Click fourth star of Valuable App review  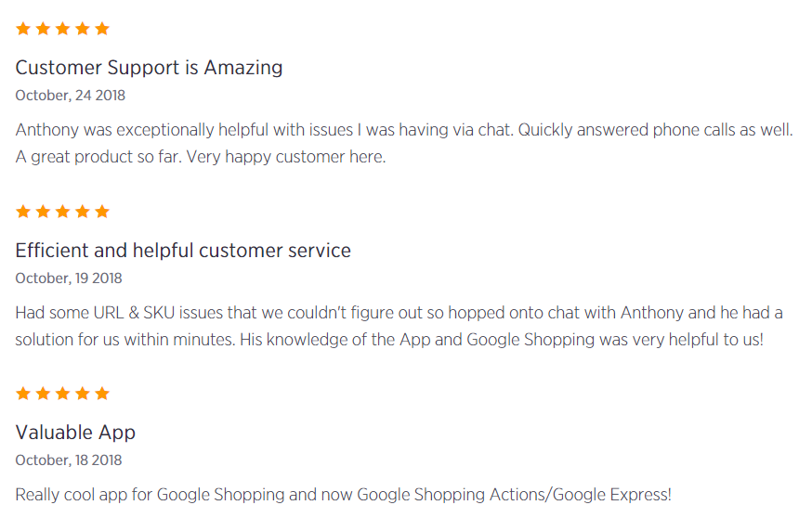point(83,394)
